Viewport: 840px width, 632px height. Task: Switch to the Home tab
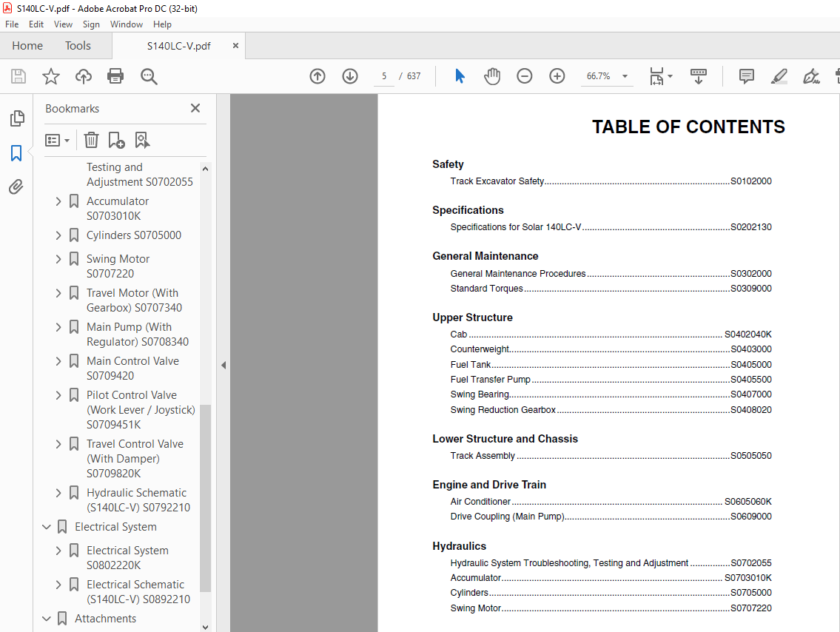[x=27, y=46]
